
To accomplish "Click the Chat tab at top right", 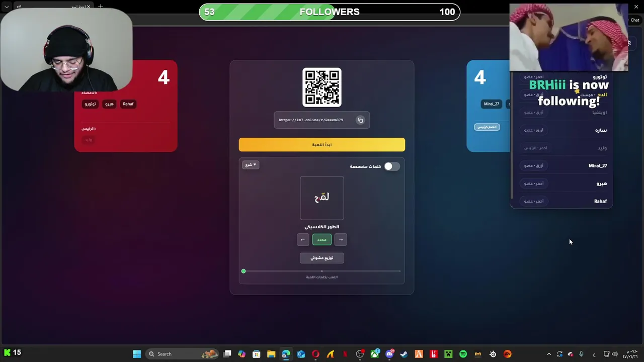I will tap(635, 20).
